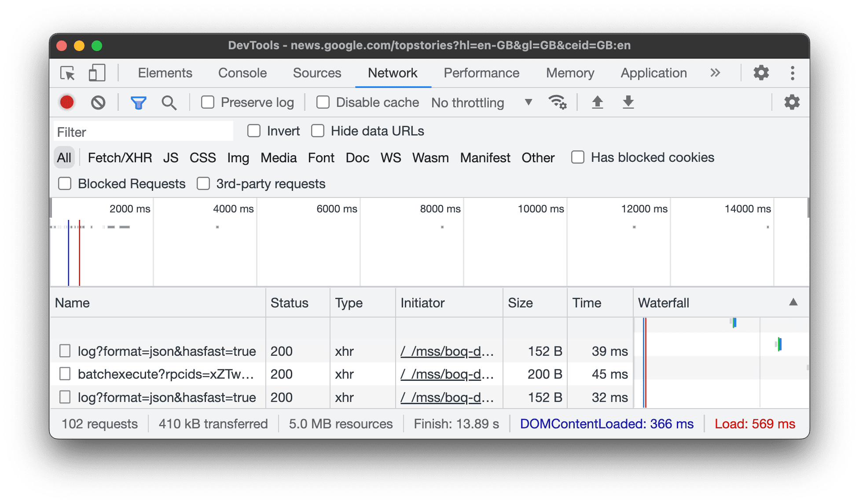Expand the No throttling dropdown
This screenshot has height=504, width=859.
[x=528, y=102]
